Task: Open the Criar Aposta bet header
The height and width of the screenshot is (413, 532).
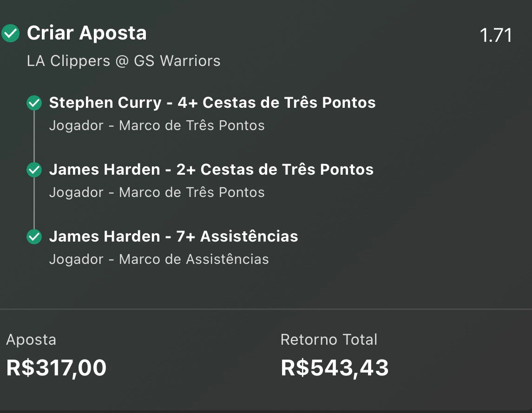Action: [x=87, y=33]
